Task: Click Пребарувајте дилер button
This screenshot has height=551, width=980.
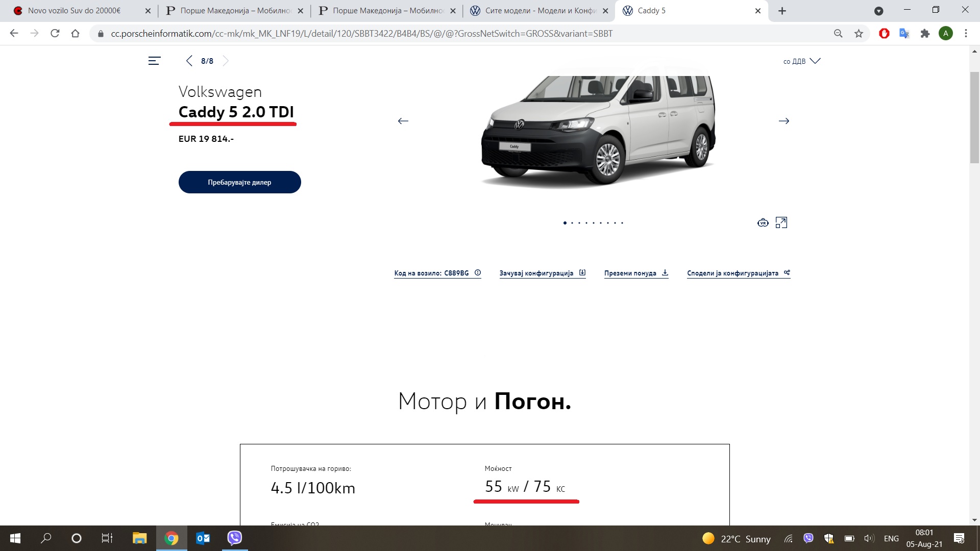Action: pyautogui.click(x=239, y=182)
